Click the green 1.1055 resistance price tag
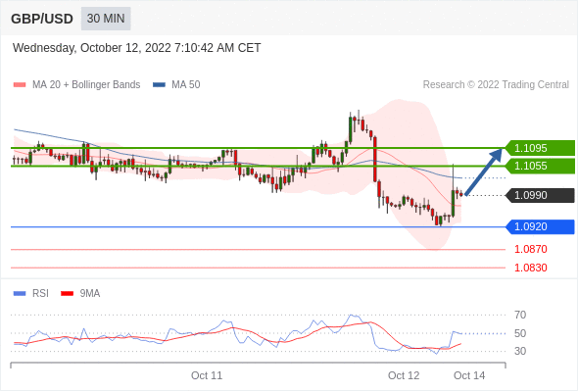Screen dimensions: 578x392 click(540, 166)
